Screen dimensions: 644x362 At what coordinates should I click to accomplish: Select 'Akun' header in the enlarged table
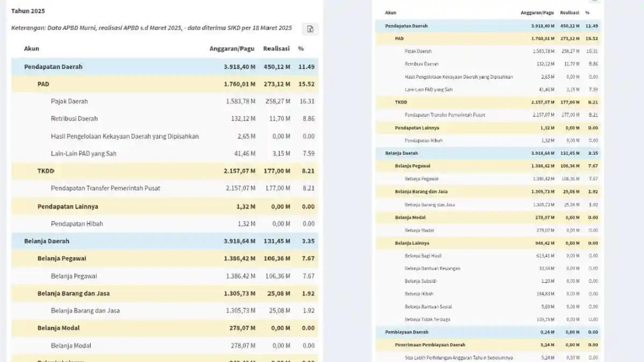point(31,49)
